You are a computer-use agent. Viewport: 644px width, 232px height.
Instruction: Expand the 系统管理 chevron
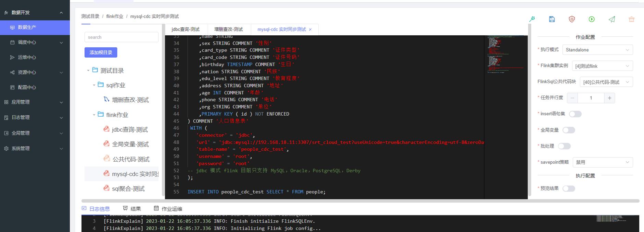pyautogui.click(x=61, y=149)
